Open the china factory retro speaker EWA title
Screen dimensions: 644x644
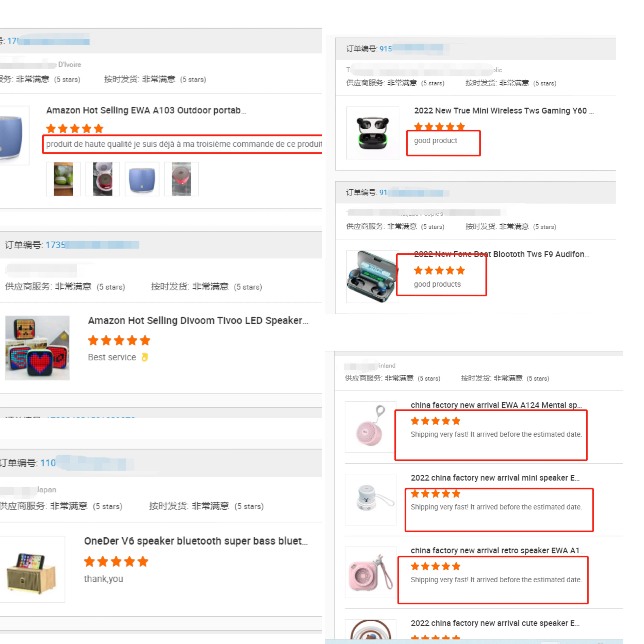click(498, 550)
